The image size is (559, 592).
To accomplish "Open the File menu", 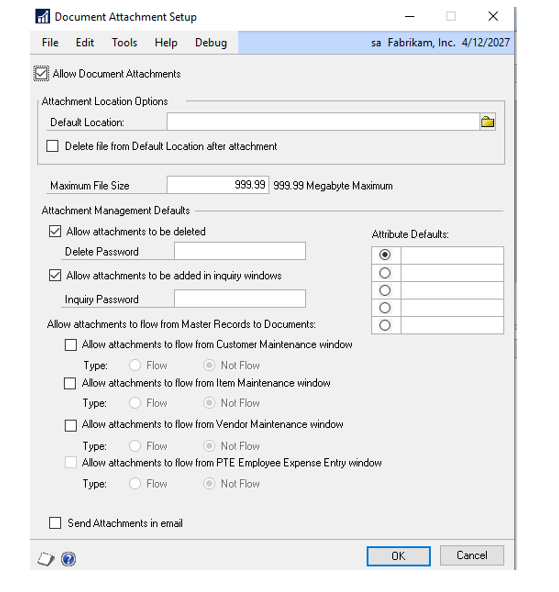I will click(x=50, y=43).
